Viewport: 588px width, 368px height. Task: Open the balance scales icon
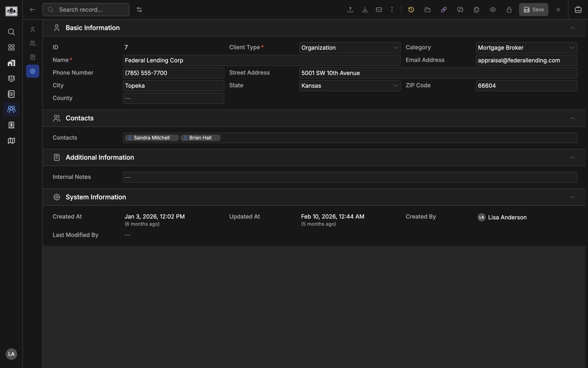(11, 79)
